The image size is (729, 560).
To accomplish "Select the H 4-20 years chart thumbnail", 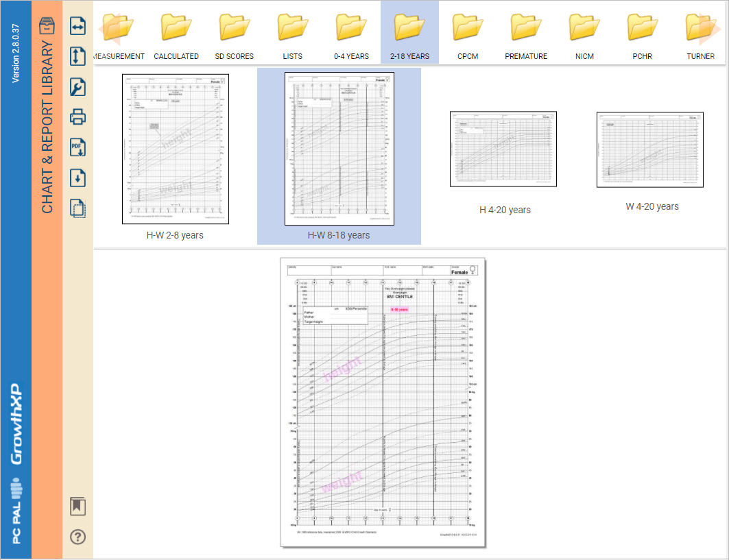I will coord(503,149).
